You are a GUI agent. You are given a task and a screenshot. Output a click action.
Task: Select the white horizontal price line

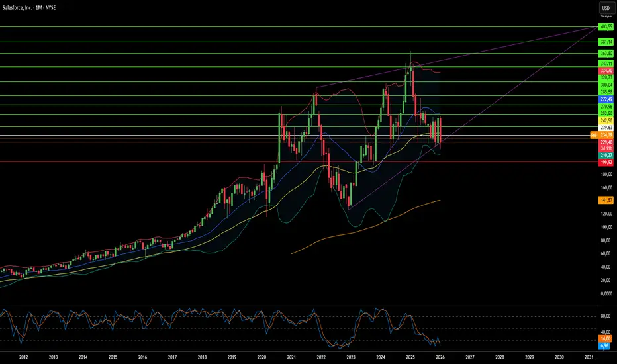click(299, 136)
